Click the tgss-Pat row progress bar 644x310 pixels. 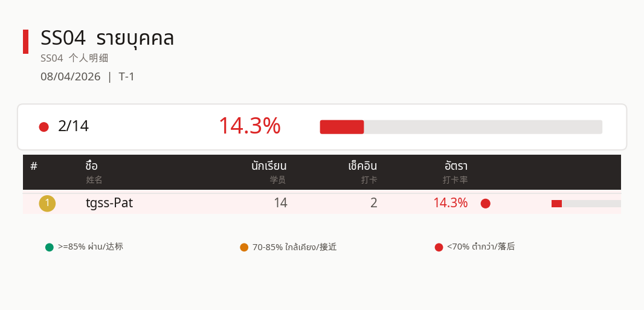coord(585,204)
